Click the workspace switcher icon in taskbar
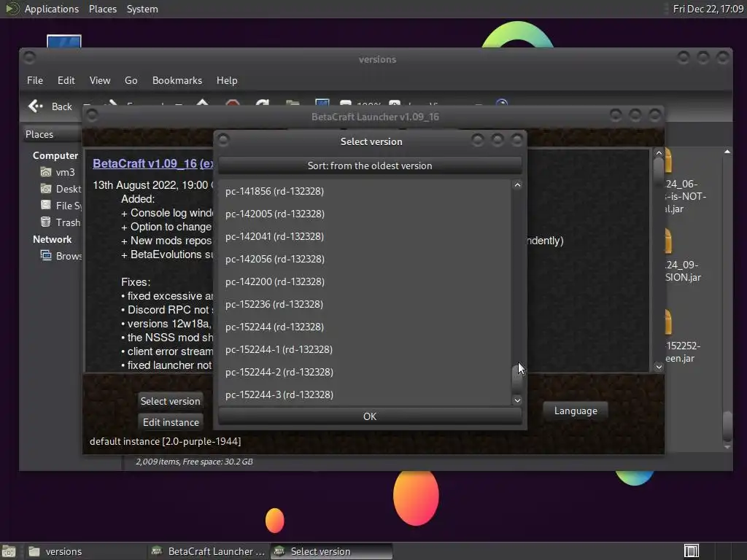Viewport: 747px width, 560px height. [692, 551]
